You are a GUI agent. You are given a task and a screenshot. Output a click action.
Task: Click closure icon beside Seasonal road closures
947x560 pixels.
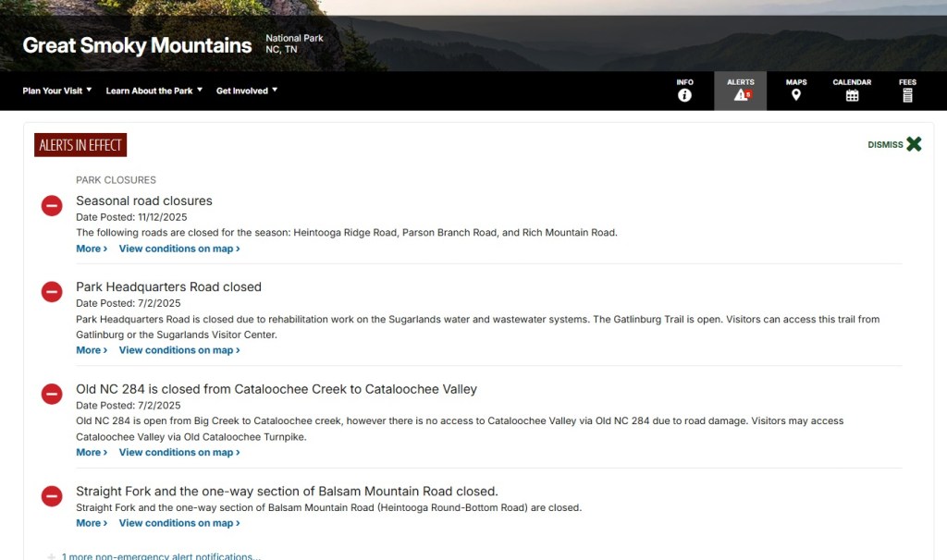click(52, 206)
